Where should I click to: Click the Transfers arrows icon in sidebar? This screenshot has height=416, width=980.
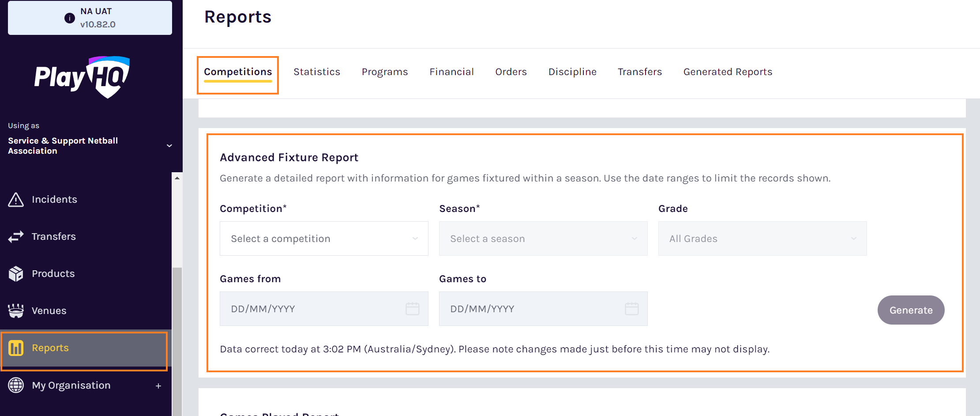(16, 237)
